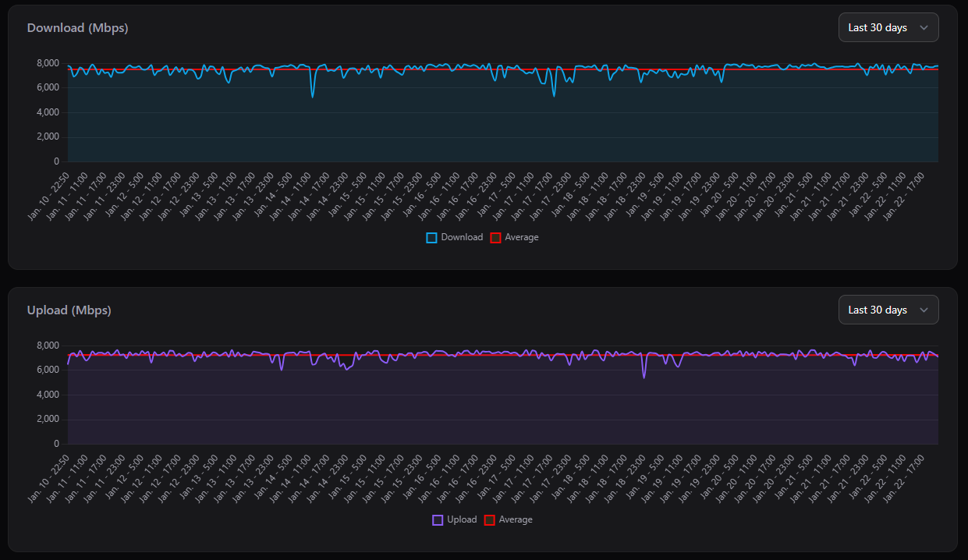
Task: Click the purple Upload legend swatch
Action: (x=437, y=519)
